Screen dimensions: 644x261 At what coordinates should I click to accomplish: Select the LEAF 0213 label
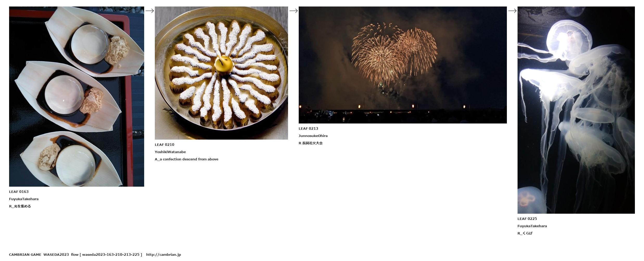(x=308, y=129)
